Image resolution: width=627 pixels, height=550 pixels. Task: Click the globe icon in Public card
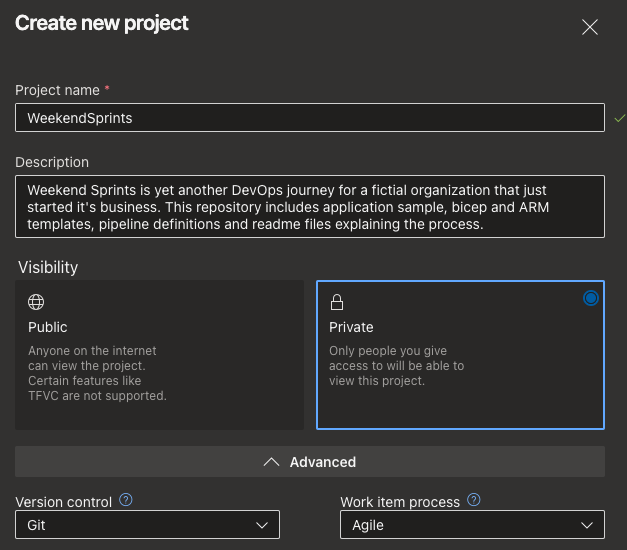(36, 302)
